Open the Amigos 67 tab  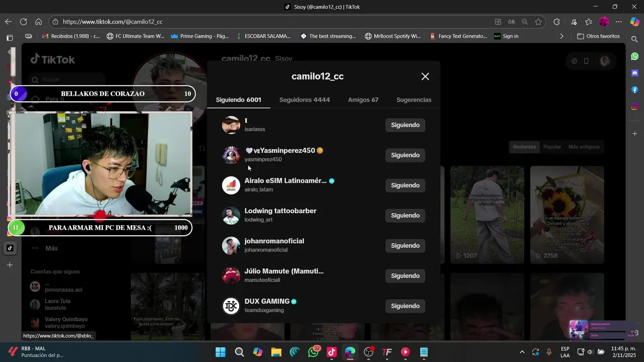point(363,100)
